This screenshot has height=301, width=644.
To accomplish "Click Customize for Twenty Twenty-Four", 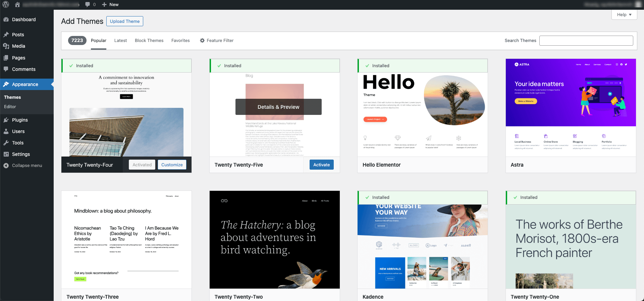I will pos(172,165).
